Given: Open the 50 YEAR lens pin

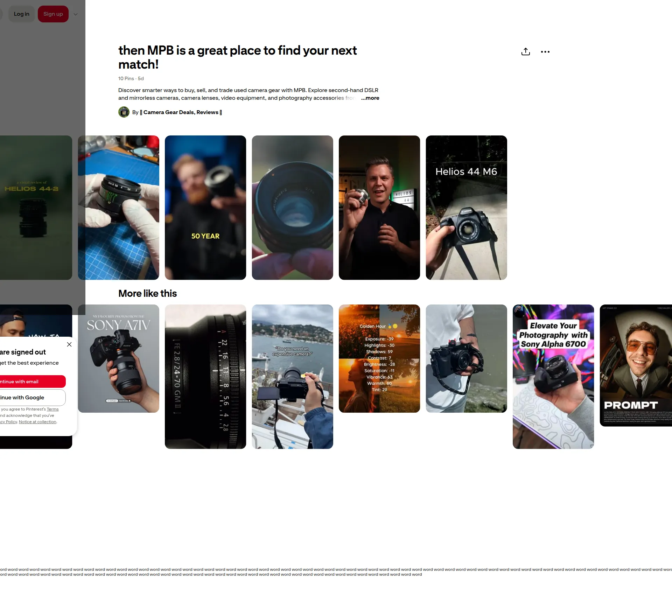Looking at the screenshot, I should [x=205, y=208].
